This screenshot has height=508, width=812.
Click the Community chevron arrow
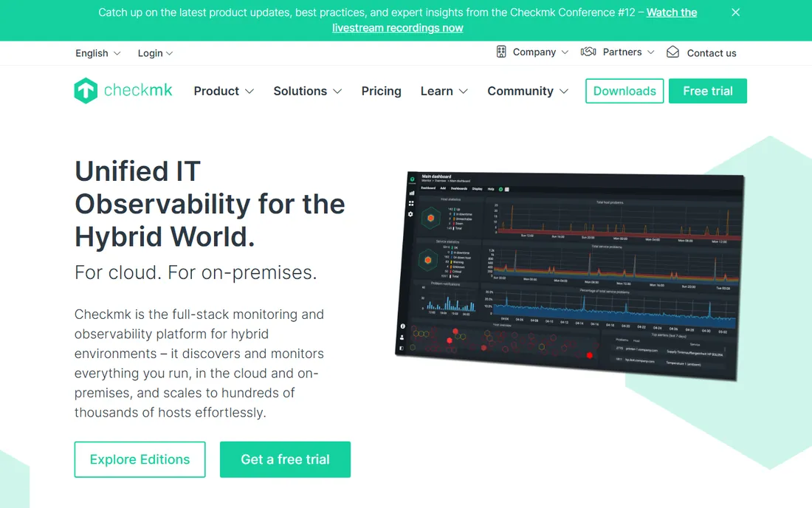[x=563, y=92]
